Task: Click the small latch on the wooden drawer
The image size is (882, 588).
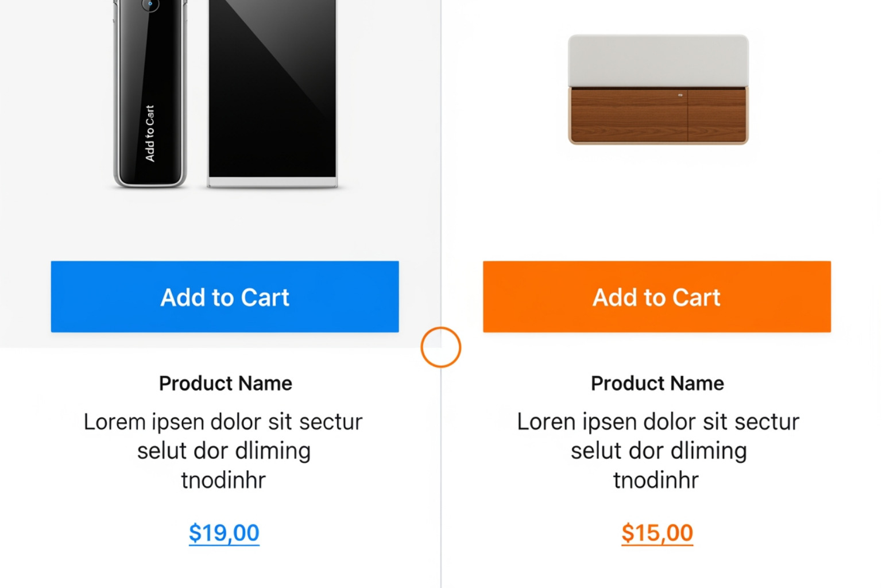Action: click(681, 95)
